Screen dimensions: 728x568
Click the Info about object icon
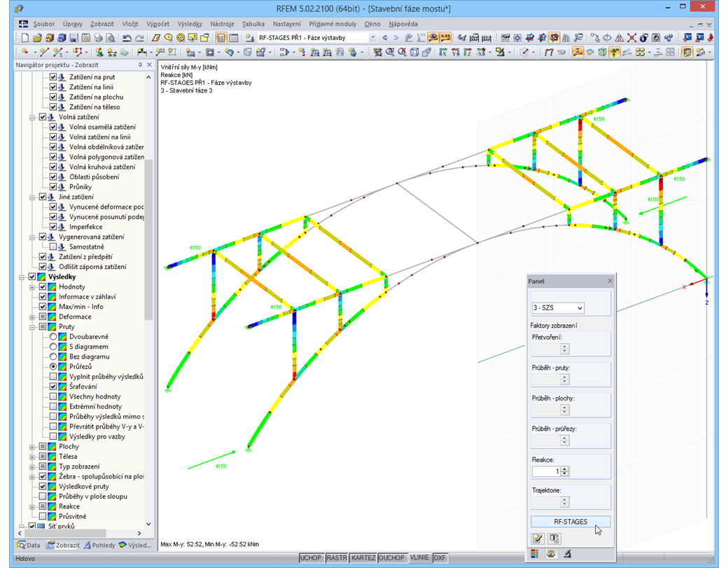pos(643,38)
